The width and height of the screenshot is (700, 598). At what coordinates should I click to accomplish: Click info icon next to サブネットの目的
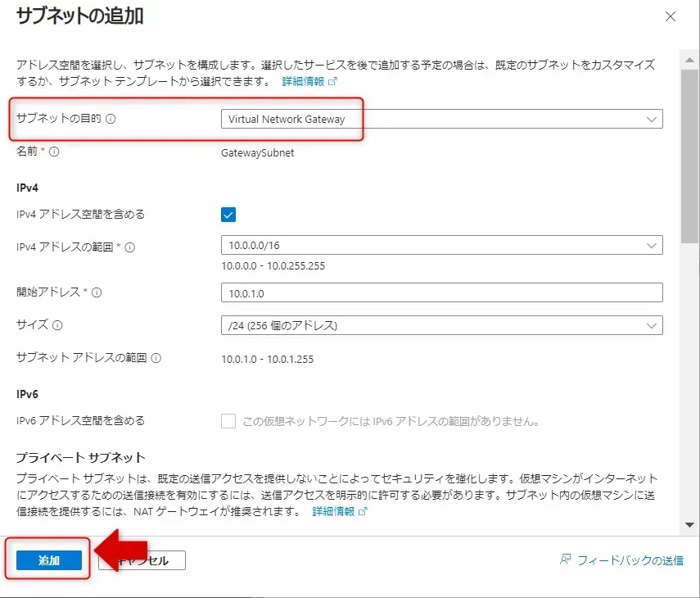111,119
